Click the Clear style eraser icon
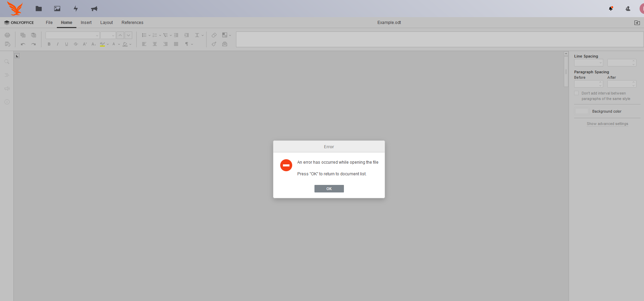Screen dimensions: 644x301 click(x=214, y=35)
